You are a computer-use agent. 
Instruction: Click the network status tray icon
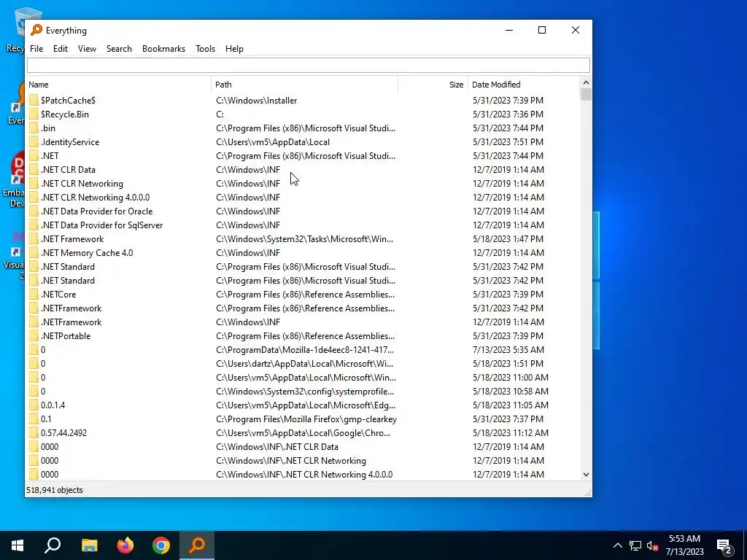tap(635, 545)
